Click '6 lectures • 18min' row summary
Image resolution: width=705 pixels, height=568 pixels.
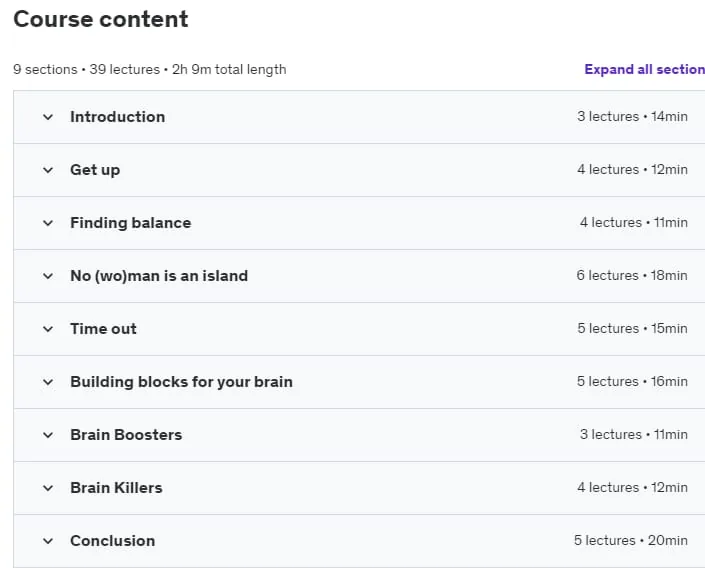(632, 275)
